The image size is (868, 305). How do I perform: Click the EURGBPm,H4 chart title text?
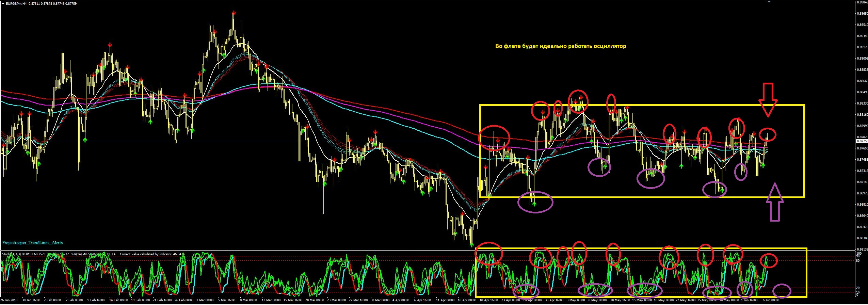click(x=16, y=4)
